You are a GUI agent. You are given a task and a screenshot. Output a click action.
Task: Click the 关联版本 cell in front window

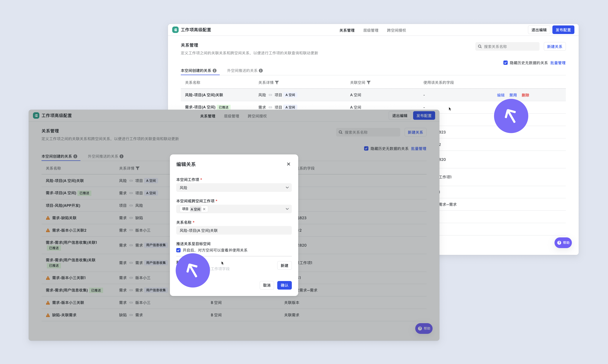291,303
